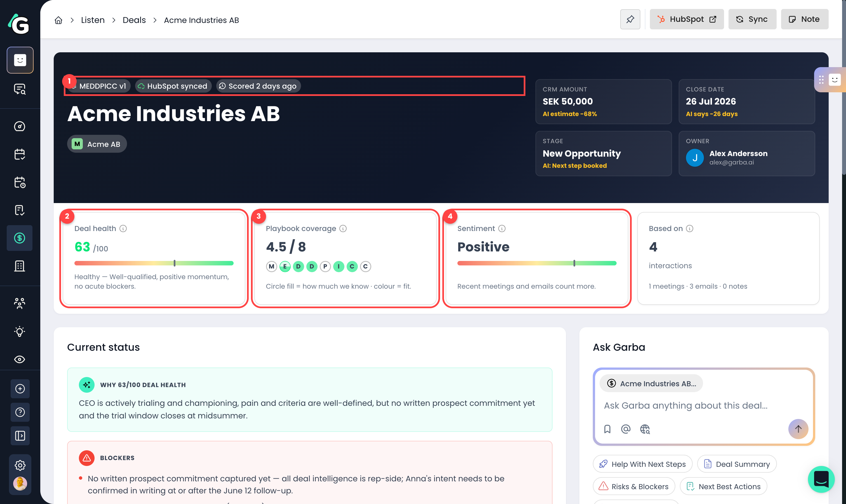Click the Deal health score bar
This screenshot has width=846, height=504.
(154, 263)
